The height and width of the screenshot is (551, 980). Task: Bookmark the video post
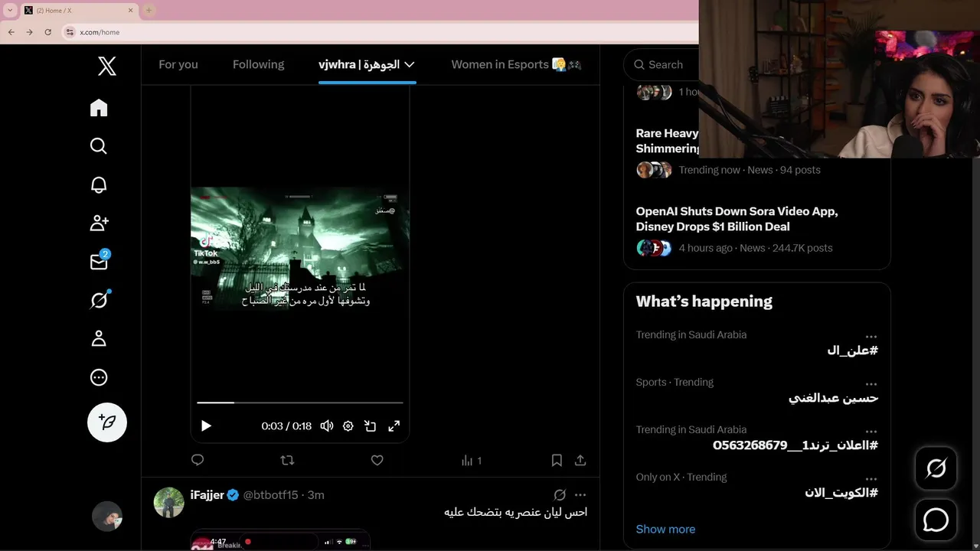pyautogui.click(x=557, y=460)
